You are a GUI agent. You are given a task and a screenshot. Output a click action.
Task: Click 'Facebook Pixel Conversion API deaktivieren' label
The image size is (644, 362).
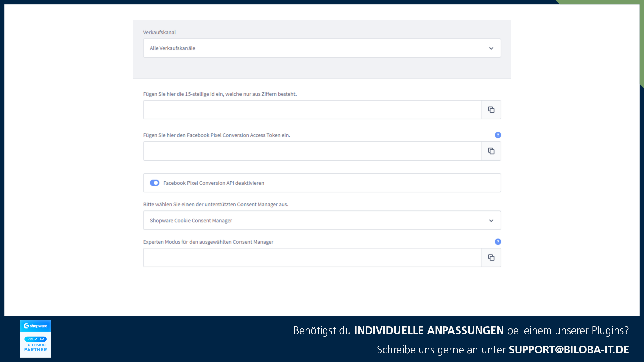click(214, 183)
